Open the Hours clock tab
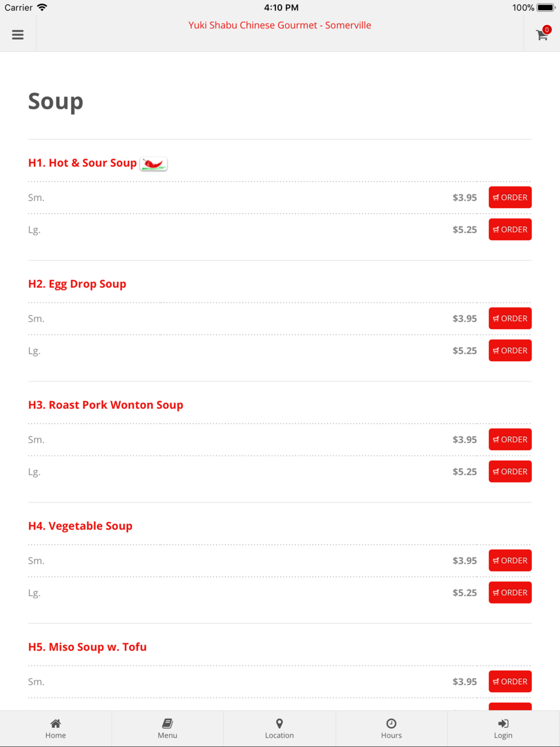 pos(391,729)
